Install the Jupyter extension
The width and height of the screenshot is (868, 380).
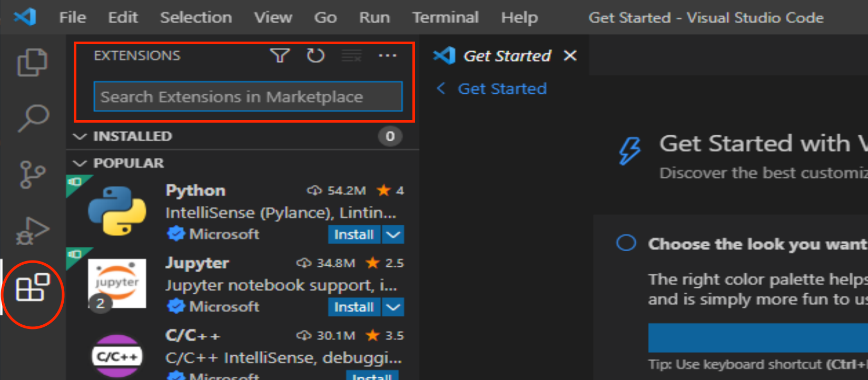tap(354, 307)
